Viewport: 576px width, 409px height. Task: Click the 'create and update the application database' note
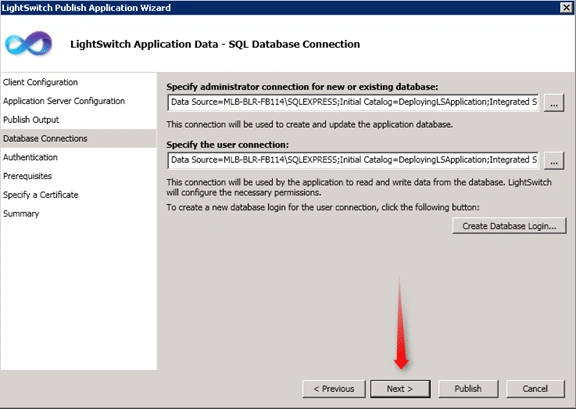[309, 124]
